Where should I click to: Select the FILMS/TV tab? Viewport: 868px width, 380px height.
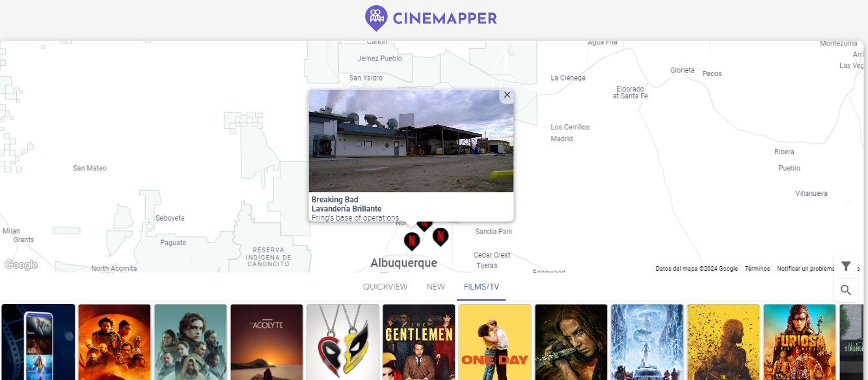coord(481,286)
